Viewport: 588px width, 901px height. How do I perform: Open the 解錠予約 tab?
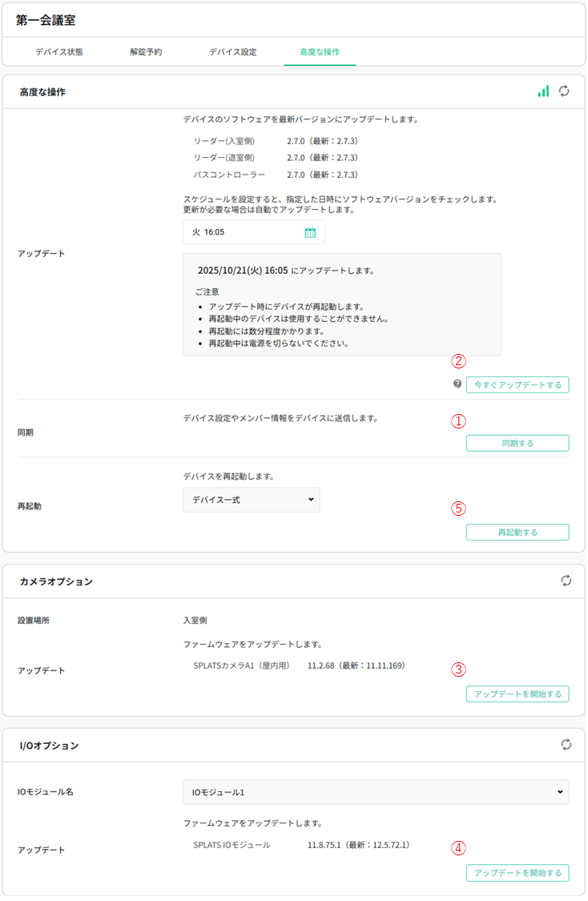coord(146,52)
